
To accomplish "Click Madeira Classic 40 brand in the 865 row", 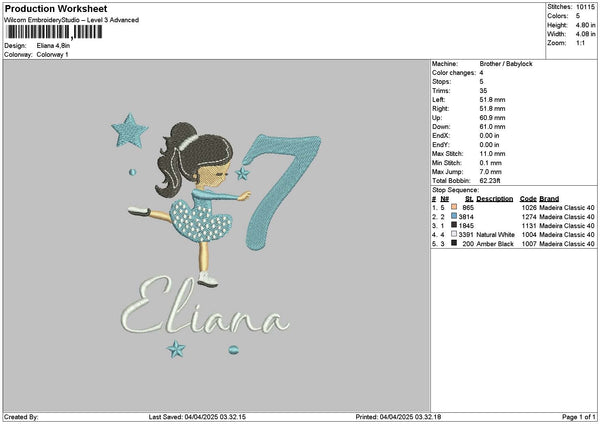I will pyautogui.click(x=567, y=207).
